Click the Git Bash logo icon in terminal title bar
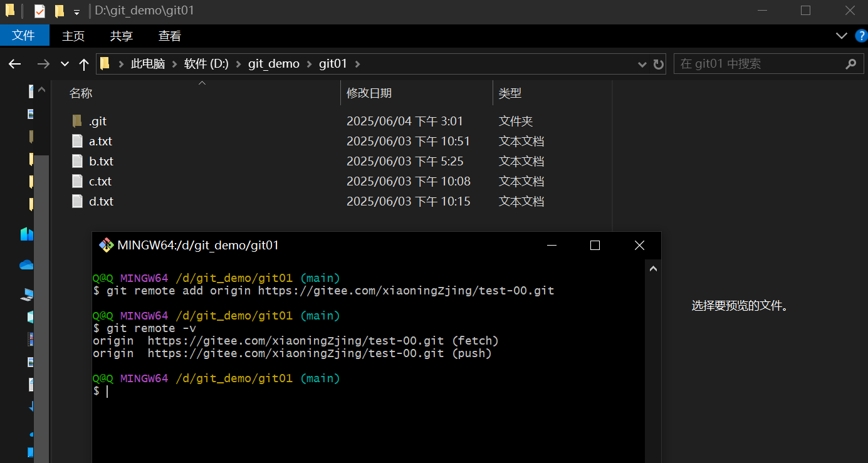The width and height of the screenshot is (868, 463). tap(106, 246)
